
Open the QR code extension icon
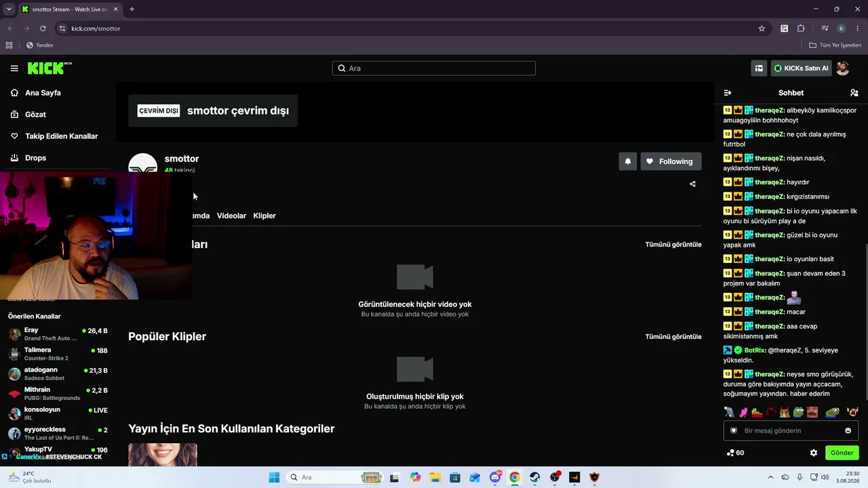pos(785,28)
